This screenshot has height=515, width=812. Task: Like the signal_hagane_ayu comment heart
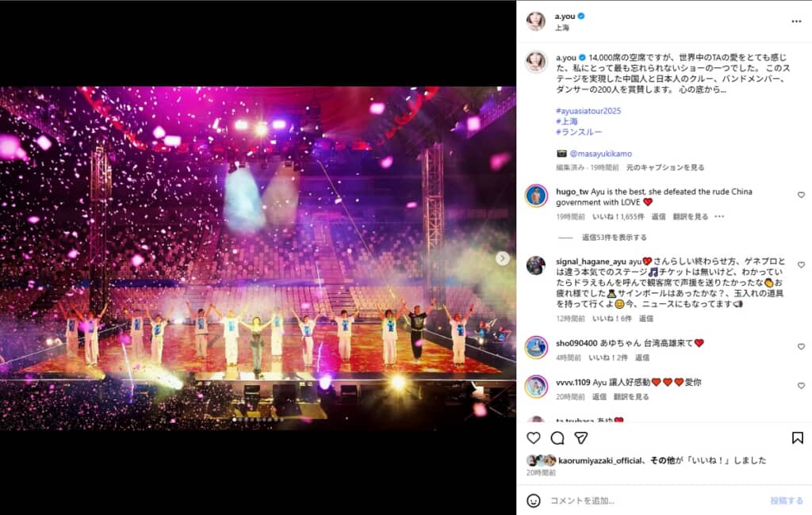pos(801,265)
